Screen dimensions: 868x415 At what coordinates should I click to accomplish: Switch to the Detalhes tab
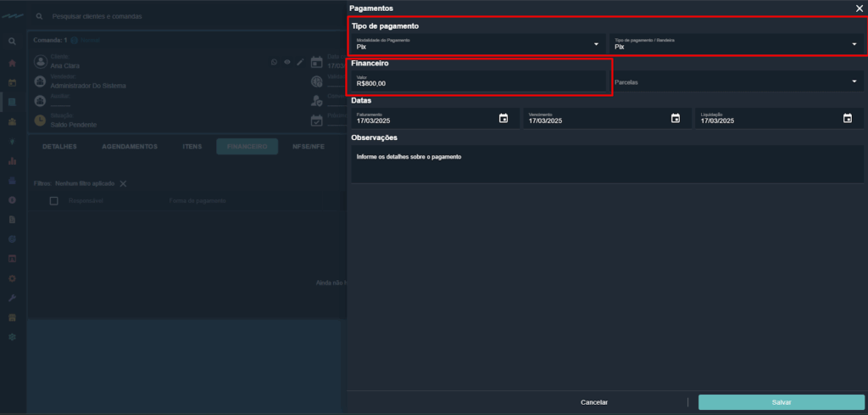point(59,147)
